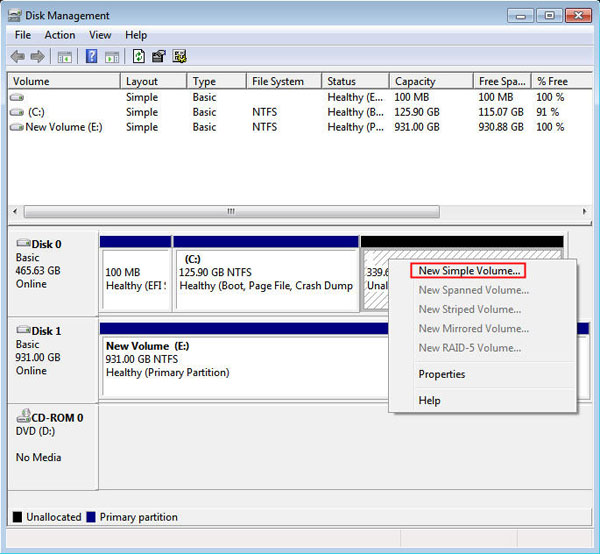This screenshot has width=600, height=554.
Task: Click the 931.00 GB capacity cell in volume list
Action: [417, 127]
